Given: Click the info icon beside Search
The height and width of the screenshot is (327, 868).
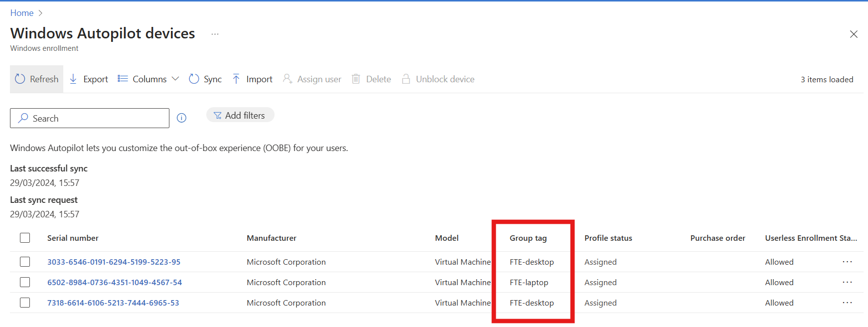Looking at the screenshot, I should (x=182, y=118).
